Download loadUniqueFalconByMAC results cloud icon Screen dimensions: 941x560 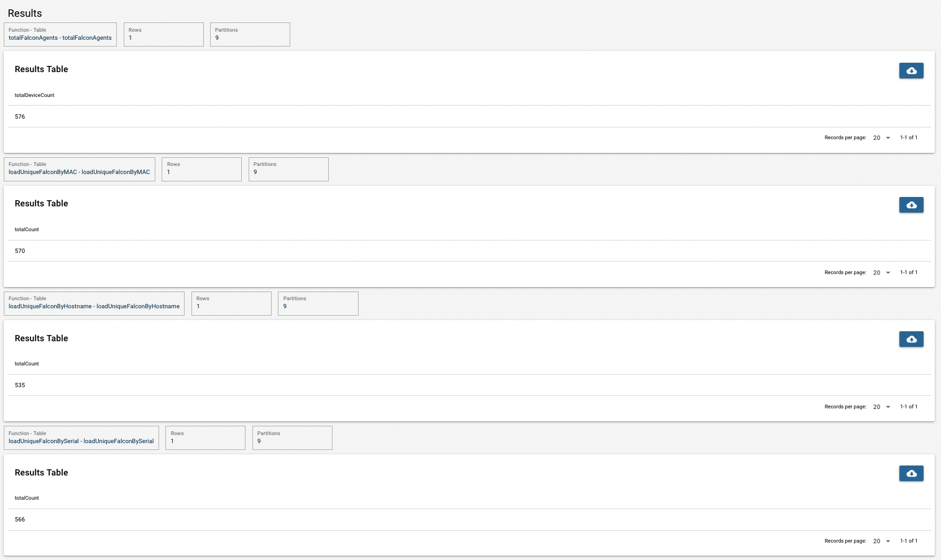pyautogui.click(x=911, y=205)
